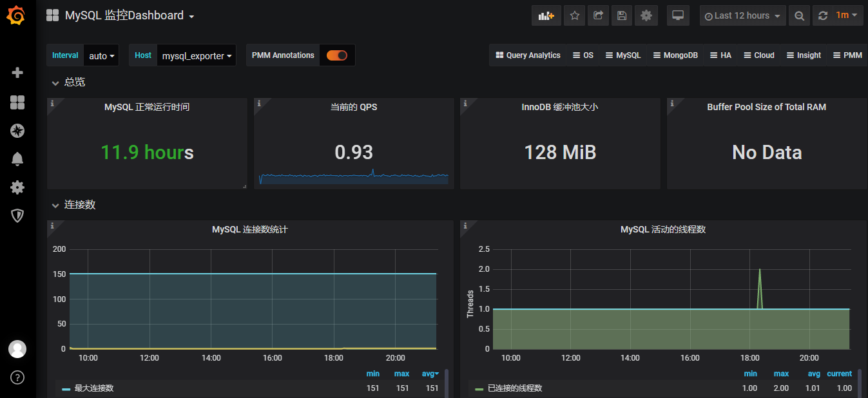Open the Interval auto dropdown
The image size is (868, 398).
coord(102,56)
